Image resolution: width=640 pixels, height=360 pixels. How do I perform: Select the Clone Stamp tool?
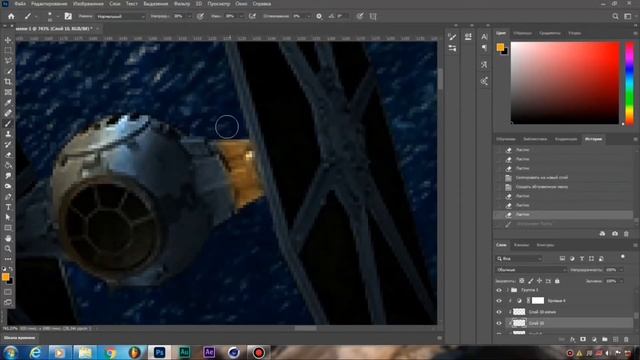(x=8, y=134)
